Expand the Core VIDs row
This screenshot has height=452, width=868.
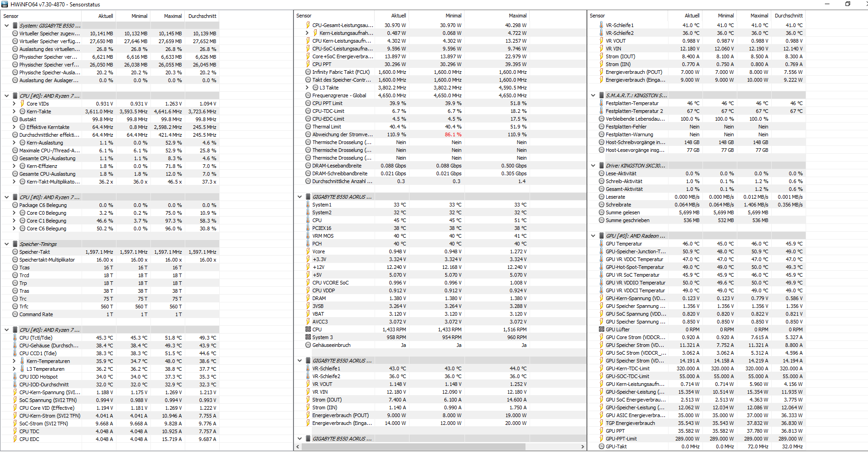(x=14, y=104)
